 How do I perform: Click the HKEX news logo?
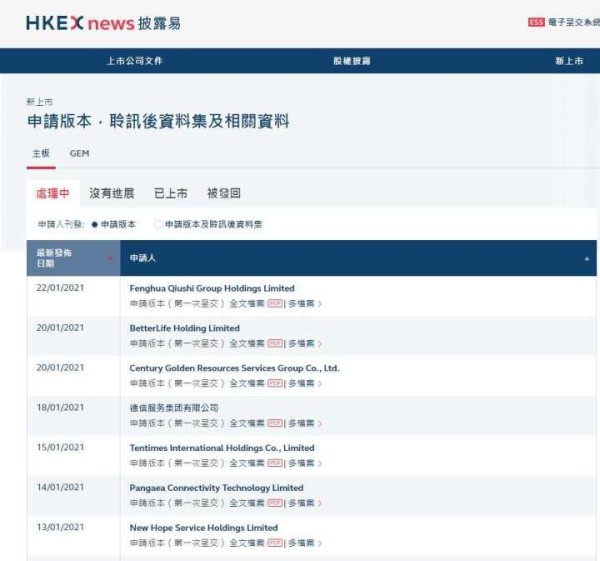(103, 23)
